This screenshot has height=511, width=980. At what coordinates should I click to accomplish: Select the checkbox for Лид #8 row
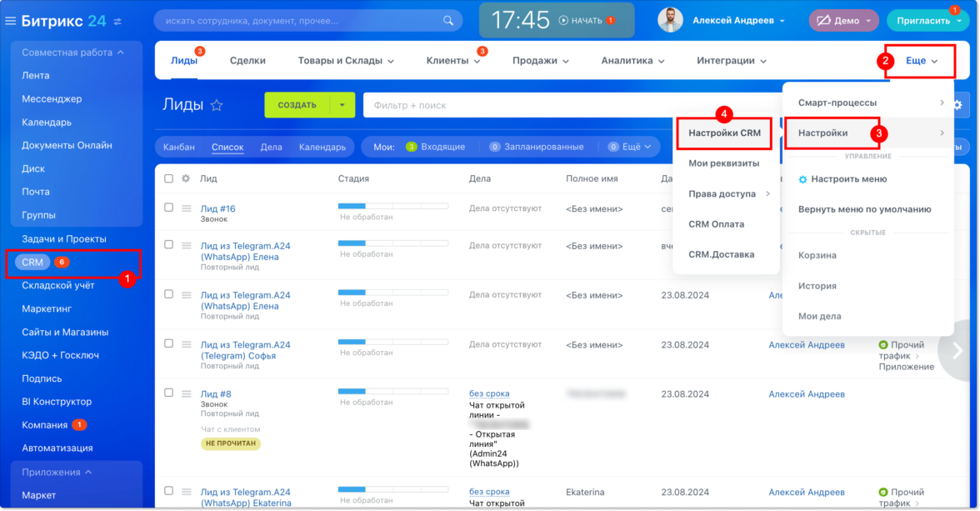(x=169, y=393)
